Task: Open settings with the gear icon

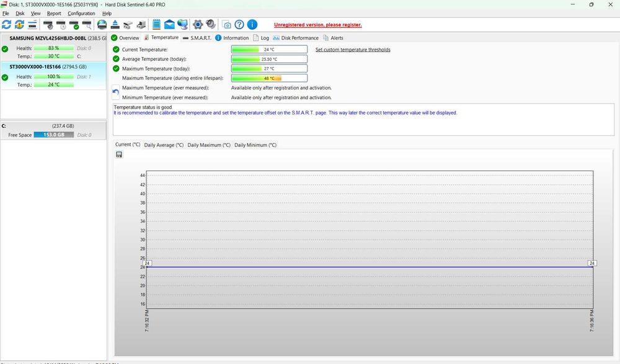Action: click(198, 25)
